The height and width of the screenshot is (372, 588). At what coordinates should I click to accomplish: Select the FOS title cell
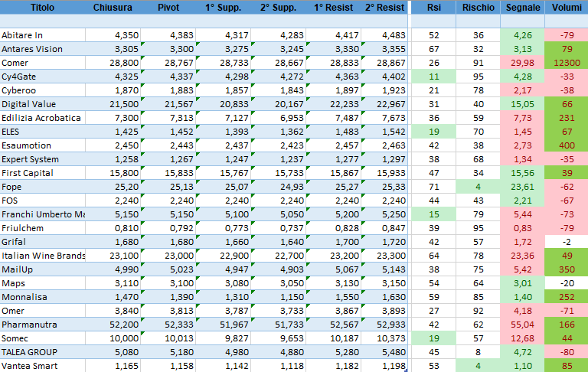[42, 201]
